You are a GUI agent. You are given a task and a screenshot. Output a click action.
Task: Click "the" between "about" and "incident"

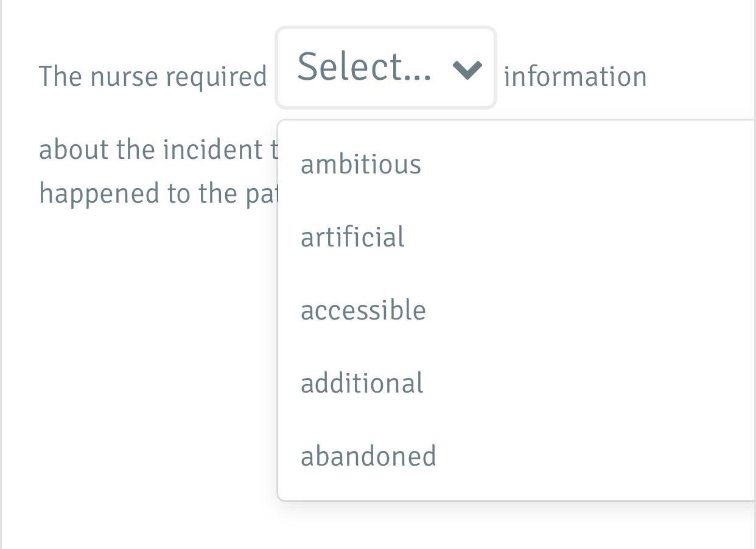[136, 150]
